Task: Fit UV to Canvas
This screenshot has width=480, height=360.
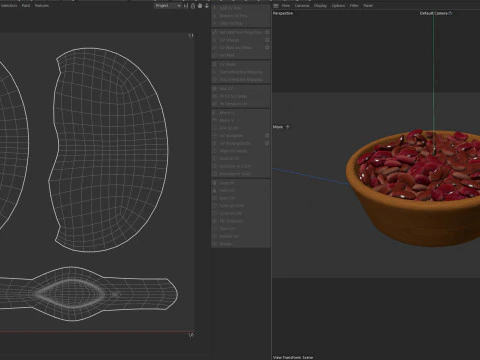Action: (241, 96)
